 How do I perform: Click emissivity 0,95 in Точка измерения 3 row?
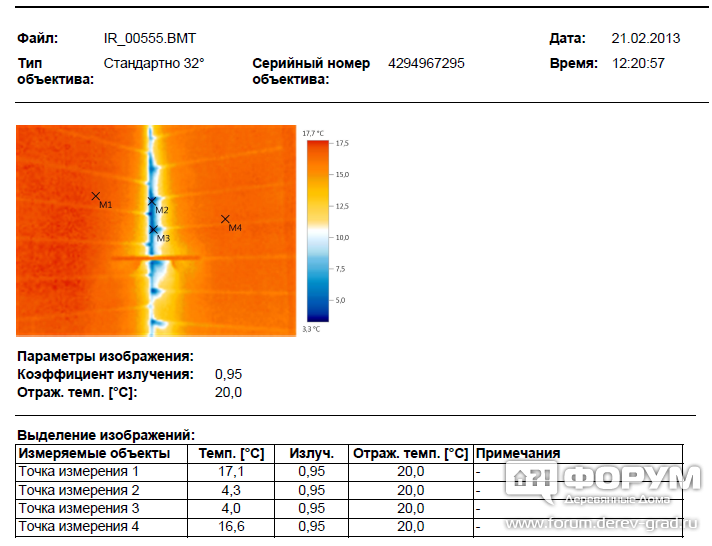pyautogui.click(x=312, y=509)
